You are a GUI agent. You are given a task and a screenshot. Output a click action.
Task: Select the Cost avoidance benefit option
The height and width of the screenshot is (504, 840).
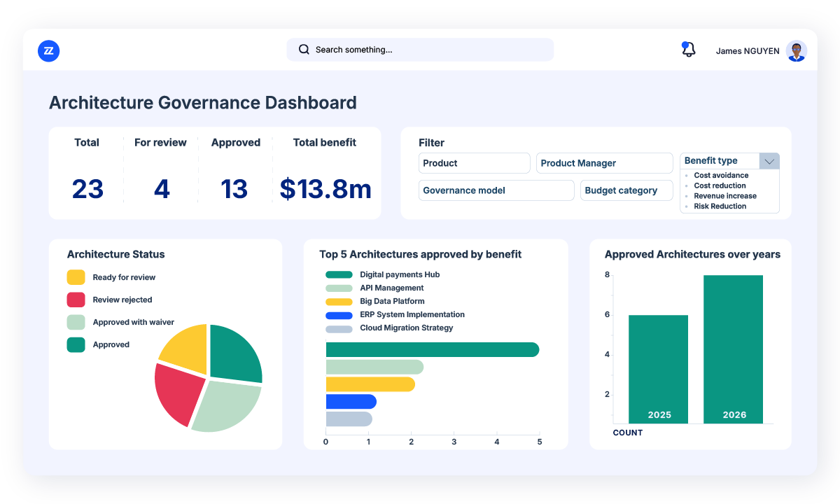tap(721, 176)
